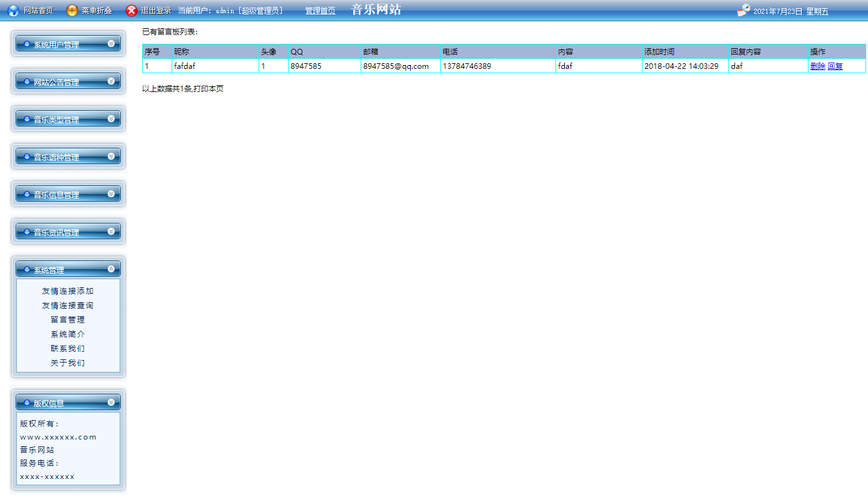Screen dimensions: 868x499
Task: Select 留言管理 in the sidebar menu
Action: point(68,320)
